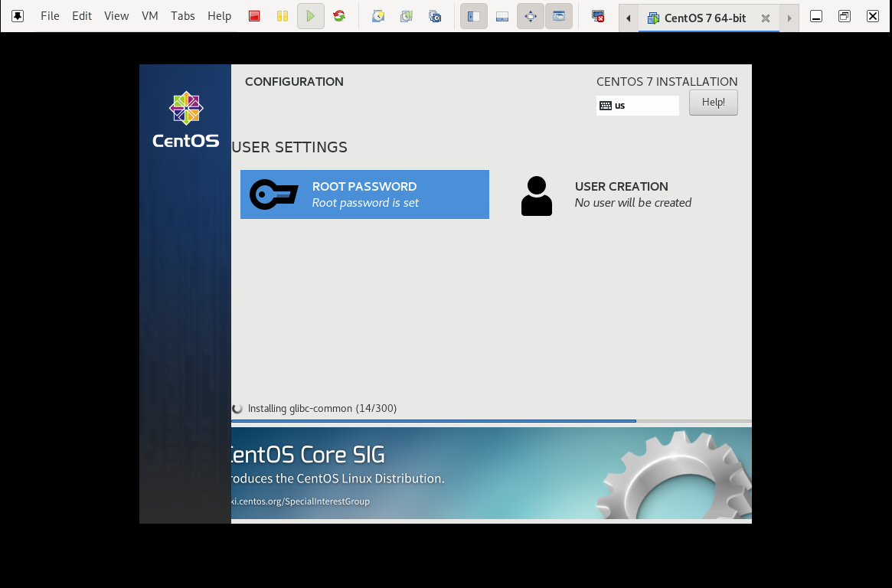The height and width of the screenshot is (588, 892).
Task: Minimize the VMware window
Action: click(815, 17)
